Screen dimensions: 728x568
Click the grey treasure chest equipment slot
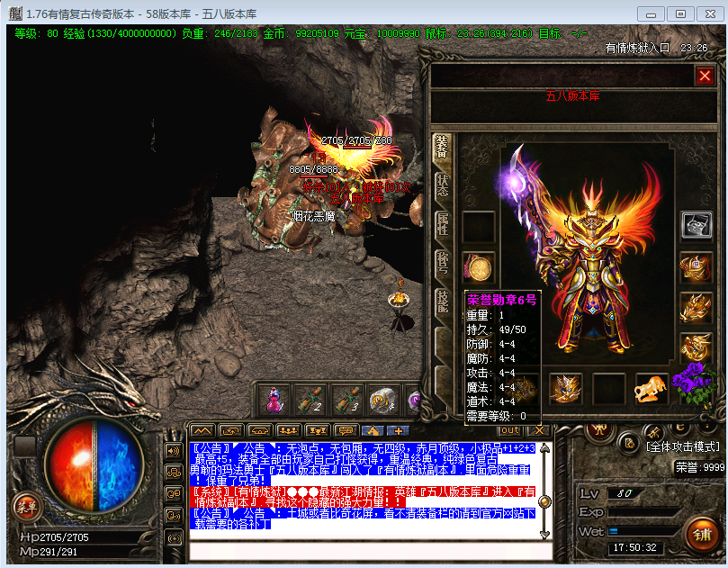[697, 226]
